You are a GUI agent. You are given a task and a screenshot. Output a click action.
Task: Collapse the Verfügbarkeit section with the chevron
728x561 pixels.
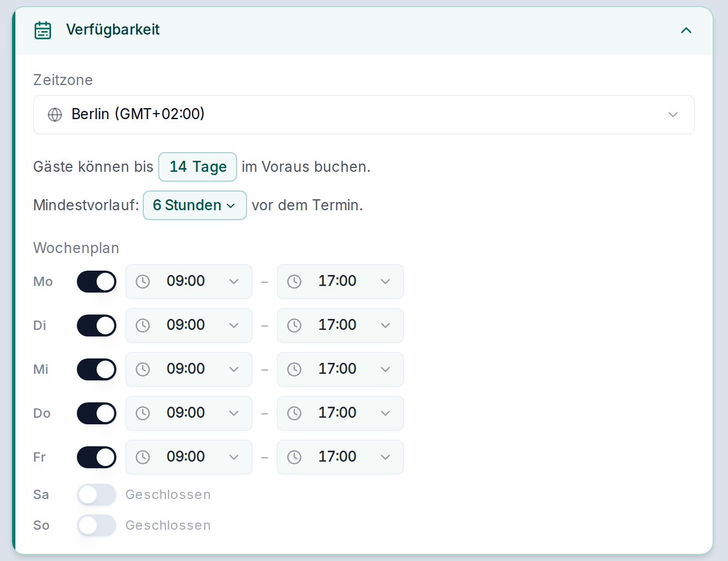(686, 30)
